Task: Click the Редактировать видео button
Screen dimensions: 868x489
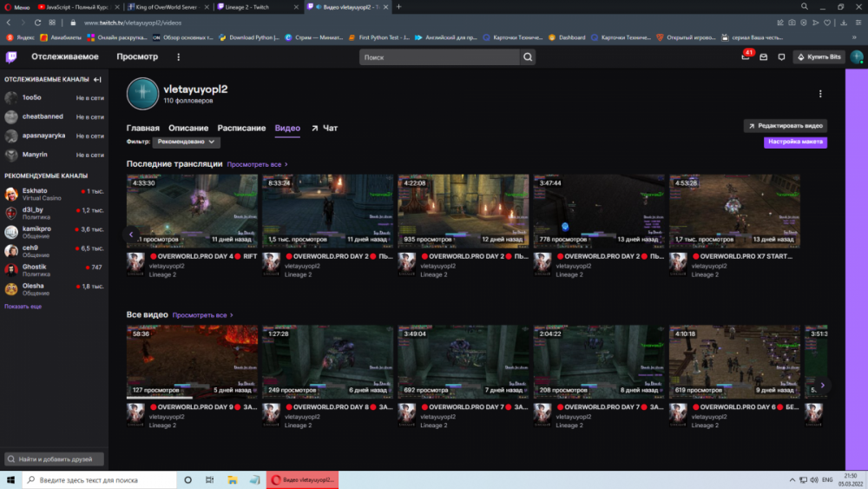Action: point(785,126)
